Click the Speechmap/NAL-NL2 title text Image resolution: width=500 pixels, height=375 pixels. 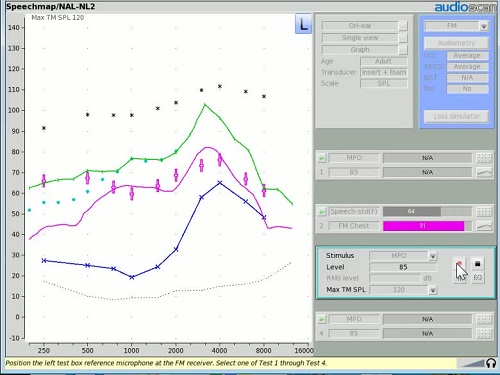(51, 7)
